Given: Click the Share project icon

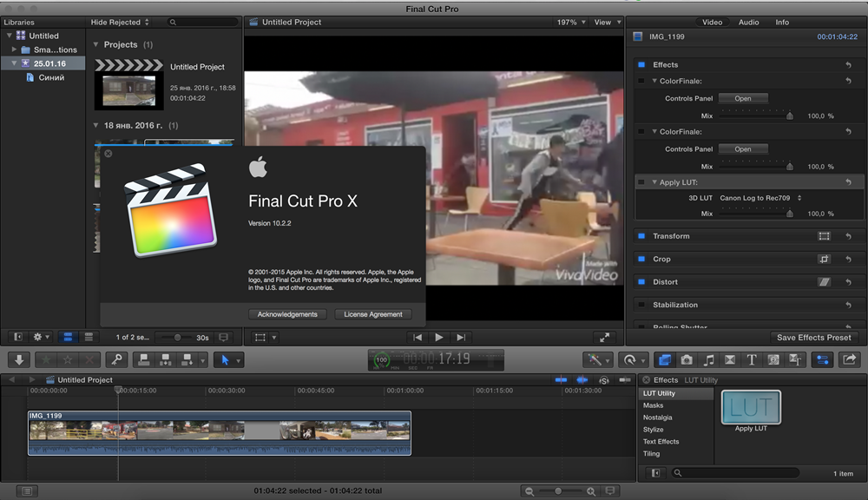Looking at the screenshot, I should (850, 359).
